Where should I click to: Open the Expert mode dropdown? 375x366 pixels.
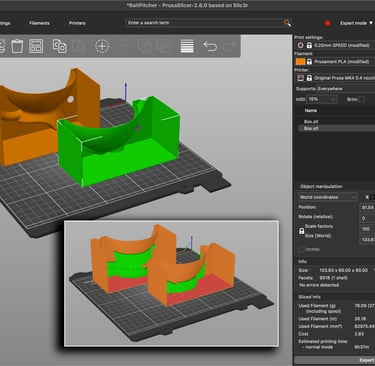point(356,23)
